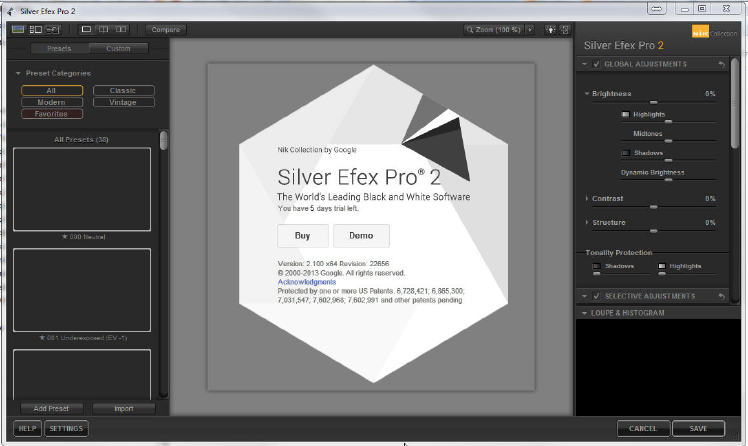Reset Selective Adjustments with undo arrow

point(721,296)
